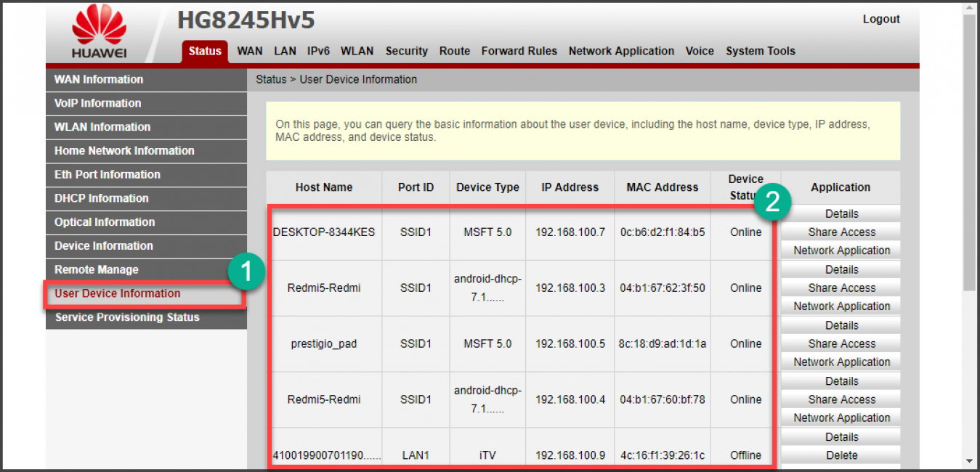Click Details for prestigio_pad

click(841, 326)
